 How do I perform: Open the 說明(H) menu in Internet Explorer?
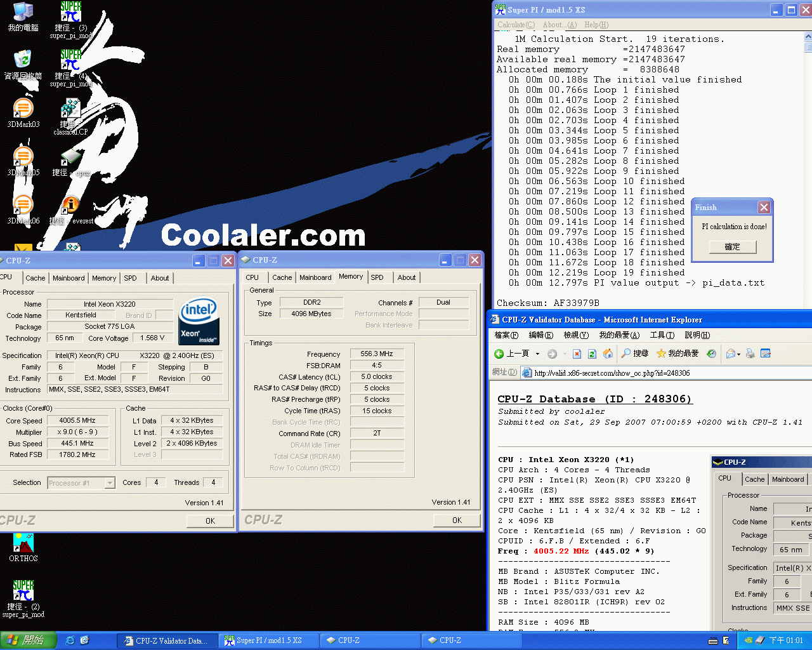pyautogui.click(x=697, y=335)
